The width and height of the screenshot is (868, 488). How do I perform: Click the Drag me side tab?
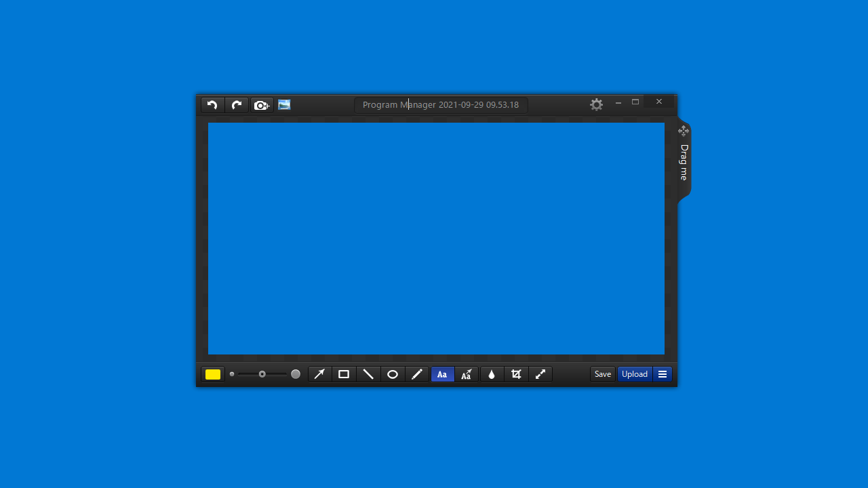[684, 161]
